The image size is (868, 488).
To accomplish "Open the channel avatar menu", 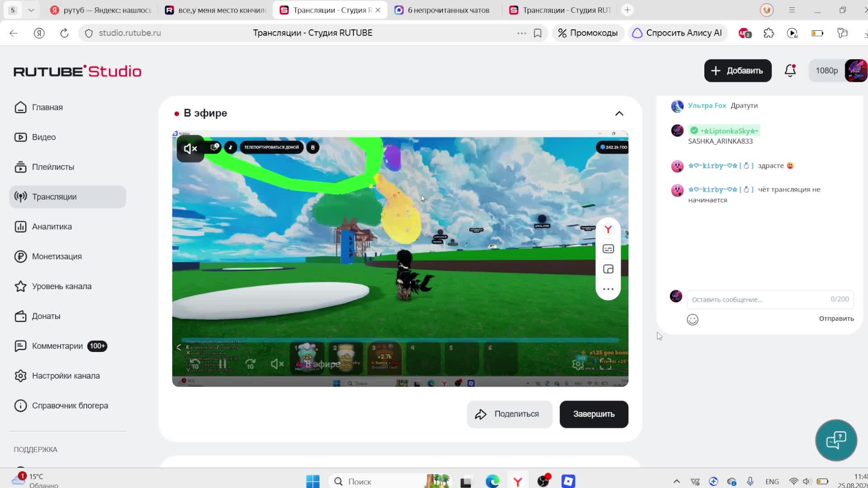I will [x=856, y=70].
